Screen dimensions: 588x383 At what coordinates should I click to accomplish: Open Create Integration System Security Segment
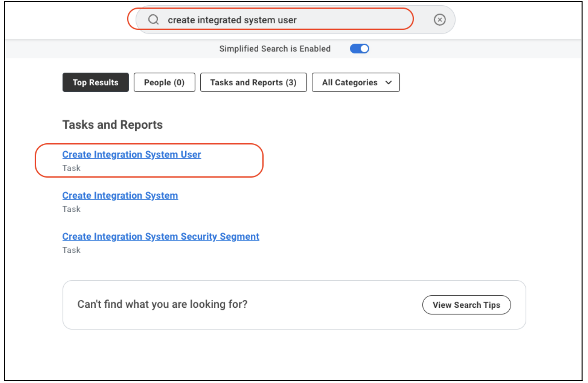[x=161, y=236]
